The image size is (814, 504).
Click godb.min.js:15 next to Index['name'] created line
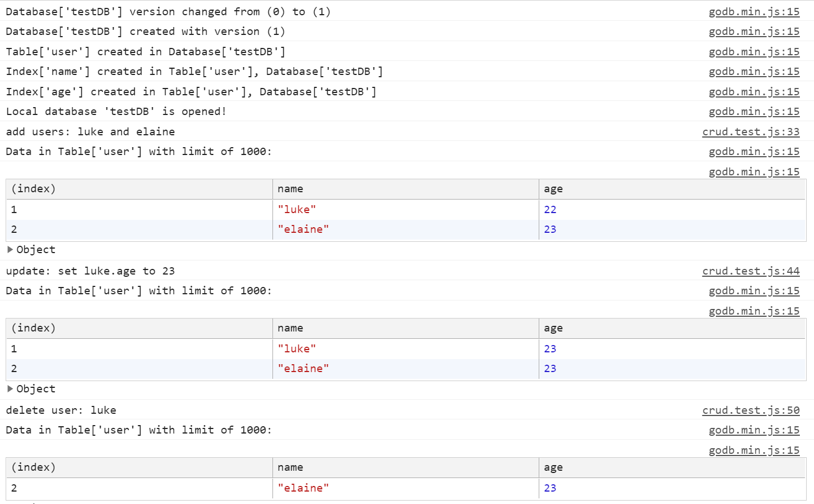(754, 71)
